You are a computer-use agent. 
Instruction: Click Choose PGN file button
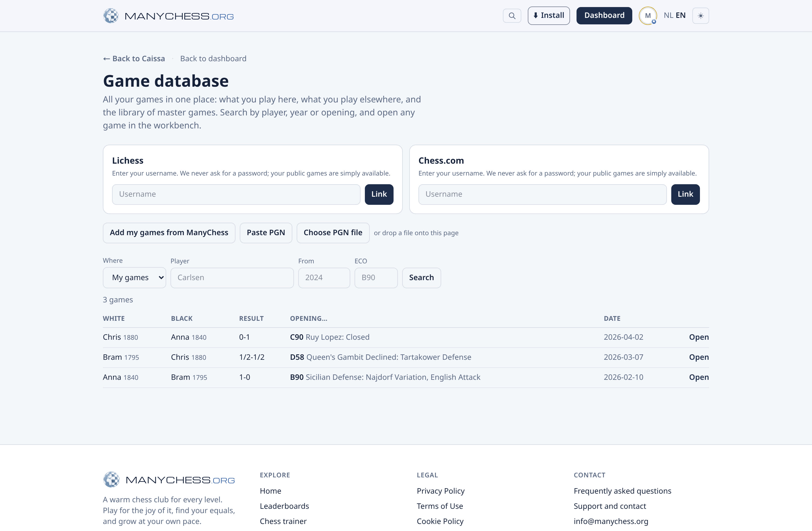(333, 233)
